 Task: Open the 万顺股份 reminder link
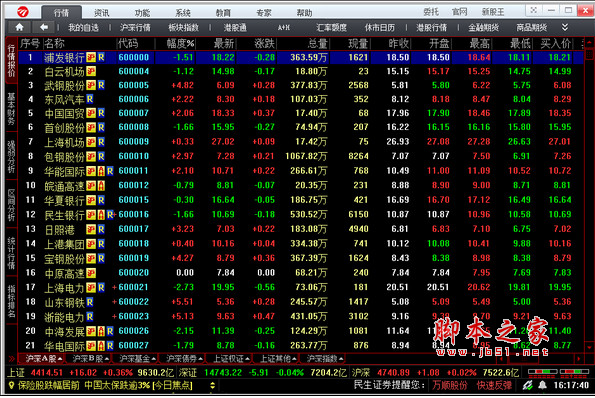[x=450, y=385]
